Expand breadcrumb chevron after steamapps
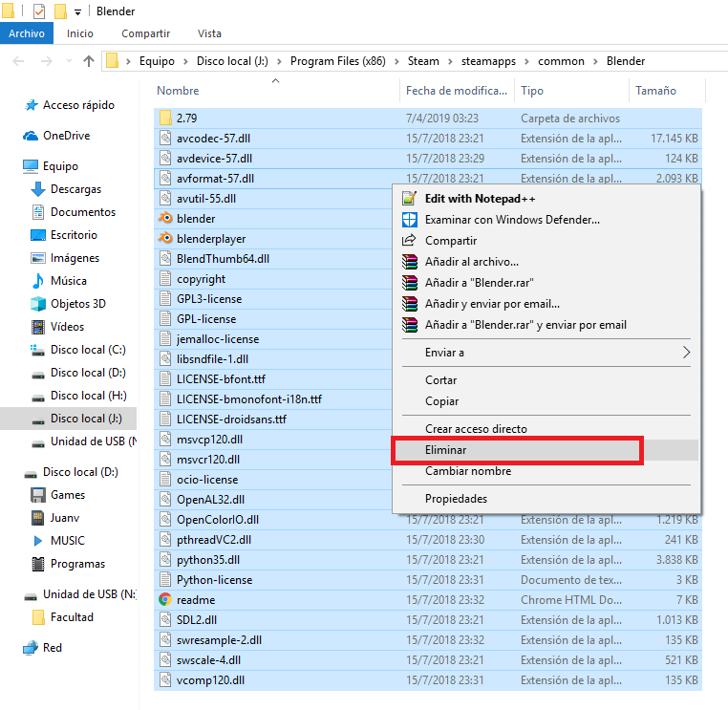The image size is (728, 710). 526,61
